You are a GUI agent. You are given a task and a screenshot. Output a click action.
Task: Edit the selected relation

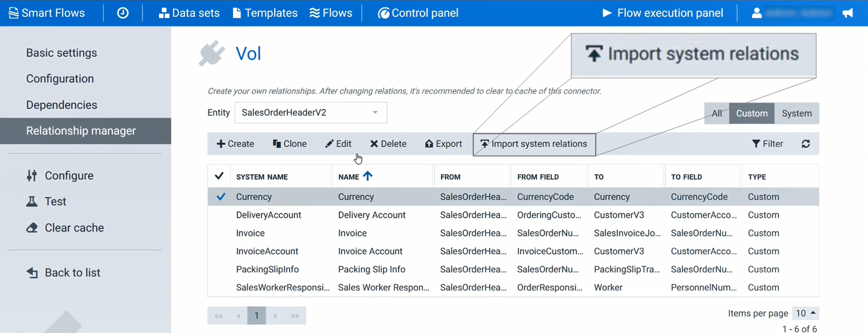339,144
